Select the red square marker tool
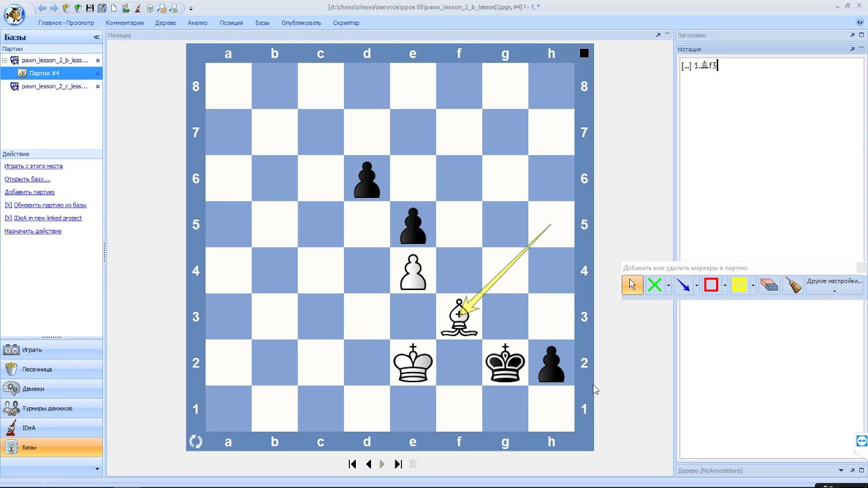Screen dimensions: 868x488 (x=711, y=285)
